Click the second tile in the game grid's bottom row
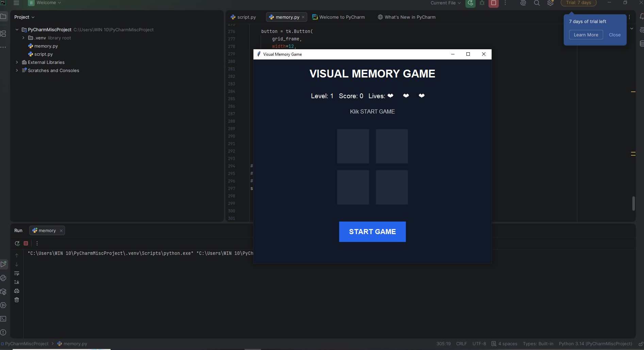The width and height of the screenshot is (644, 350). (392, 188)
